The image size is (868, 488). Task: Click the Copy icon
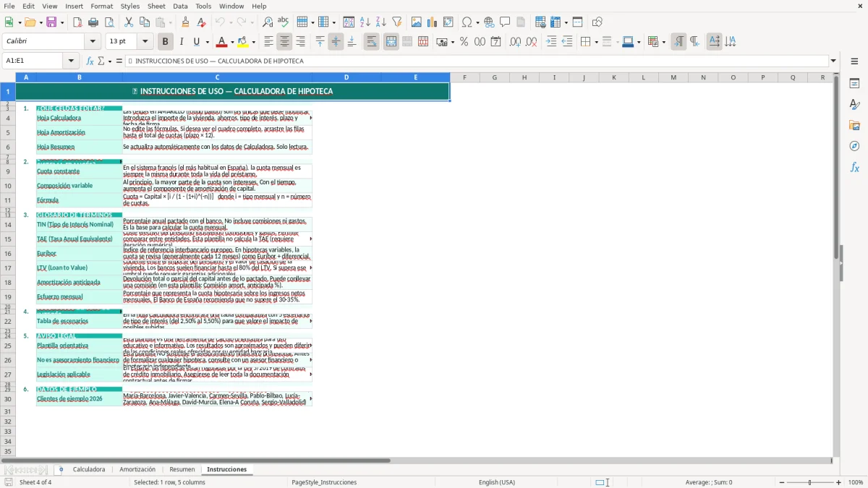(x=145, y=22)
